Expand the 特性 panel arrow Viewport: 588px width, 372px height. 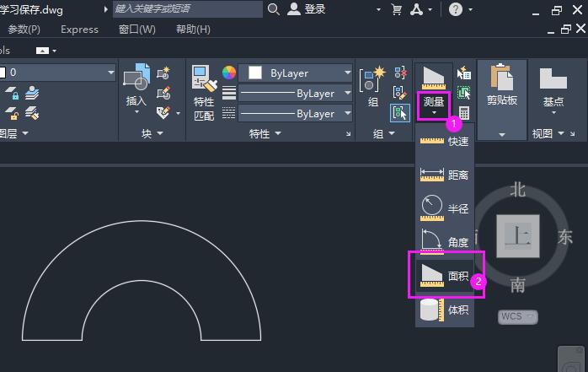tap(278, 133)
